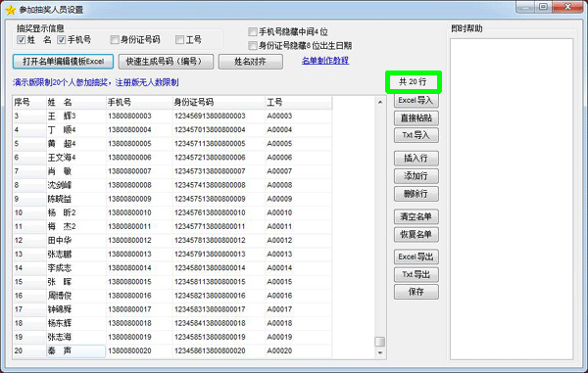
Task: Toggle the 姓名 display checkbox
Action: 22,40
